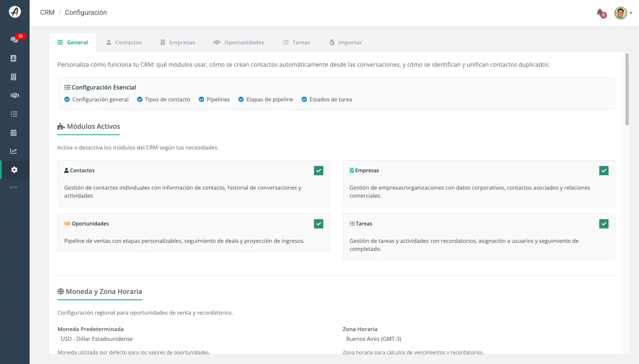This screenshot has width=639, height=364.
Task: Open the user avatar menu
Action: tap(623, 13)
